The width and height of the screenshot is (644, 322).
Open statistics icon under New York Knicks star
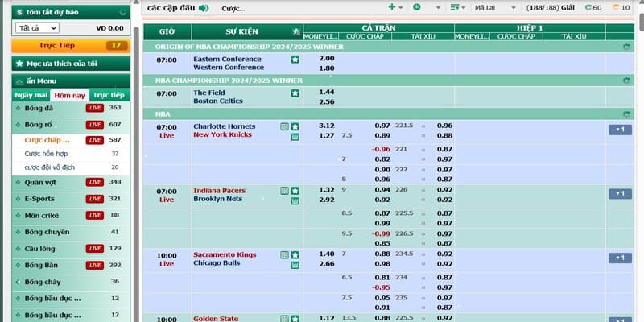(x=295, y=137)
